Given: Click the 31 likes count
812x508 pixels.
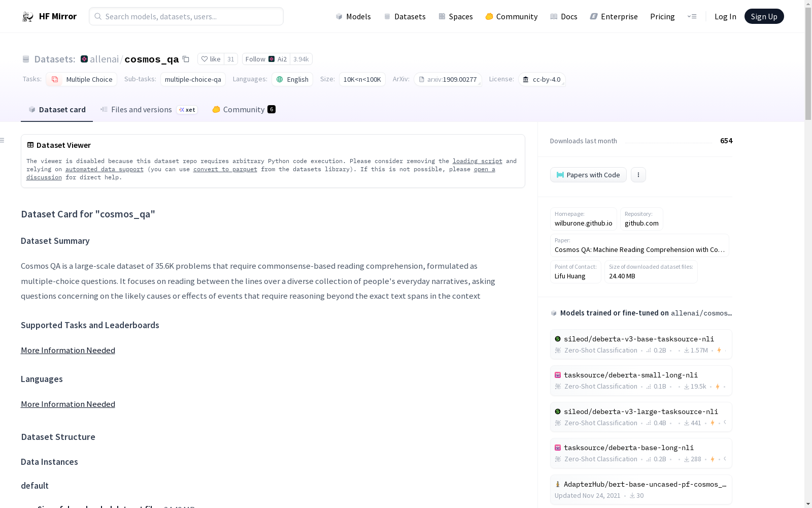Looking at the screenshot, I should pos(231,59).
